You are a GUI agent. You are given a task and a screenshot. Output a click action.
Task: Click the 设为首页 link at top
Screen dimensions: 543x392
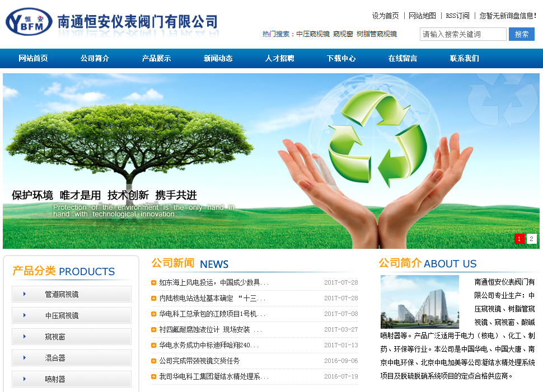point(385,16)
